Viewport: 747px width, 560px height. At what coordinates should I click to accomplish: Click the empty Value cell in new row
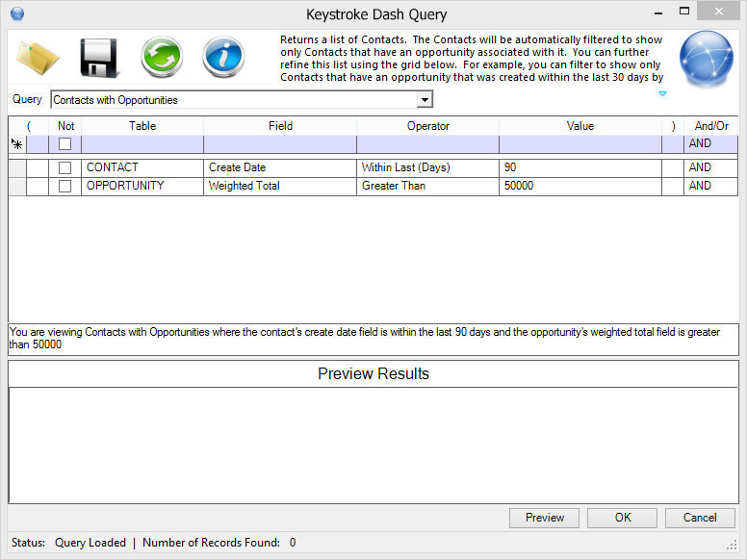tap(580, 143)
